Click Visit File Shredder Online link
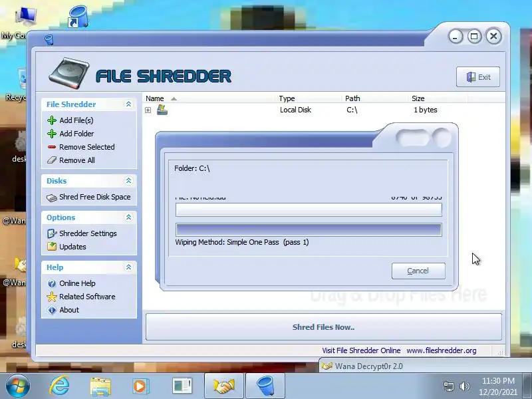 click(361, 350)
